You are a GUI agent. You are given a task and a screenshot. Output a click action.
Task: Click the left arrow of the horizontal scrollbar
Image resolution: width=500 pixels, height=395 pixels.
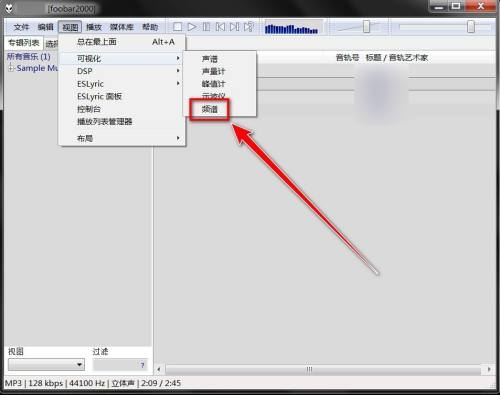pos(159,369)
